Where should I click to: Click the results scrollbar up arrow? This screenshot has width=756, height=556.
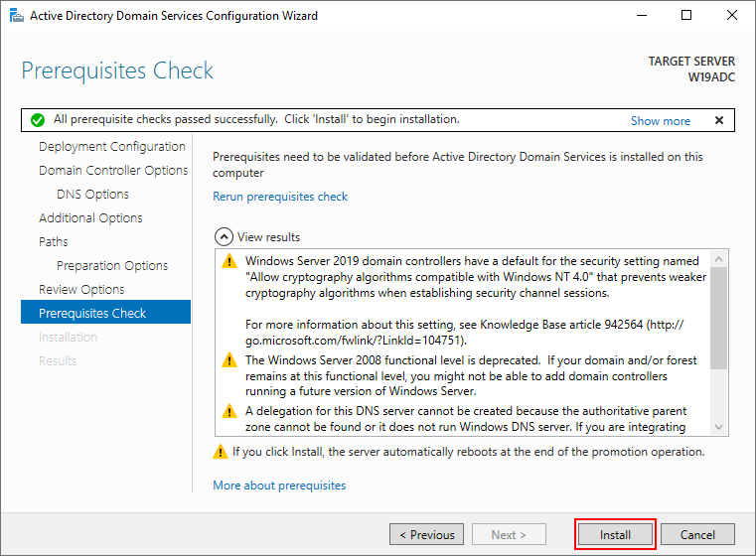click(x=718, y=259)
